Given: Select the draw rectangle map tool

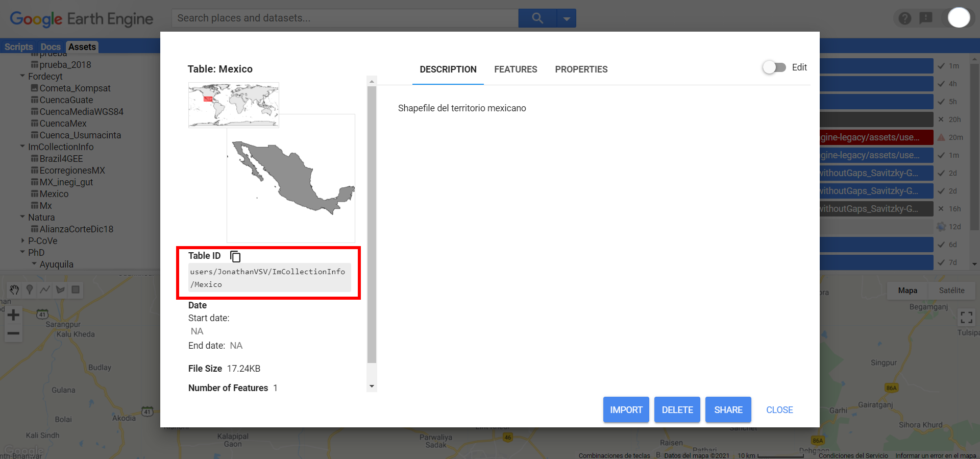Looking at the screenshot, I should [x=76, y=289].
